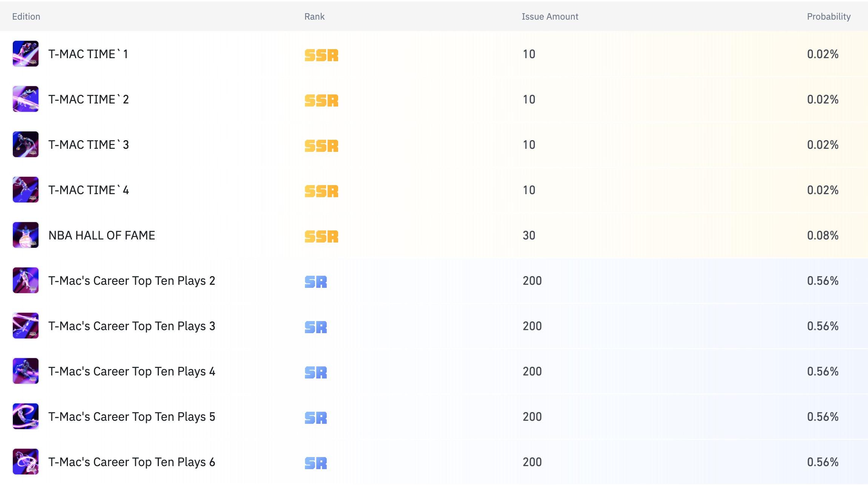Click the Top Ten Plays 6 thumbnail
The width and height of the screenshot is (868, 485).
(x=26, y=462)
